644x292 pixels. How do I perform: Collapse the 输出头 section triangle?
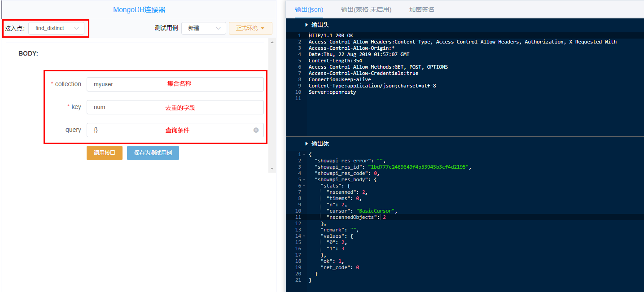click(x=307, y=25)
